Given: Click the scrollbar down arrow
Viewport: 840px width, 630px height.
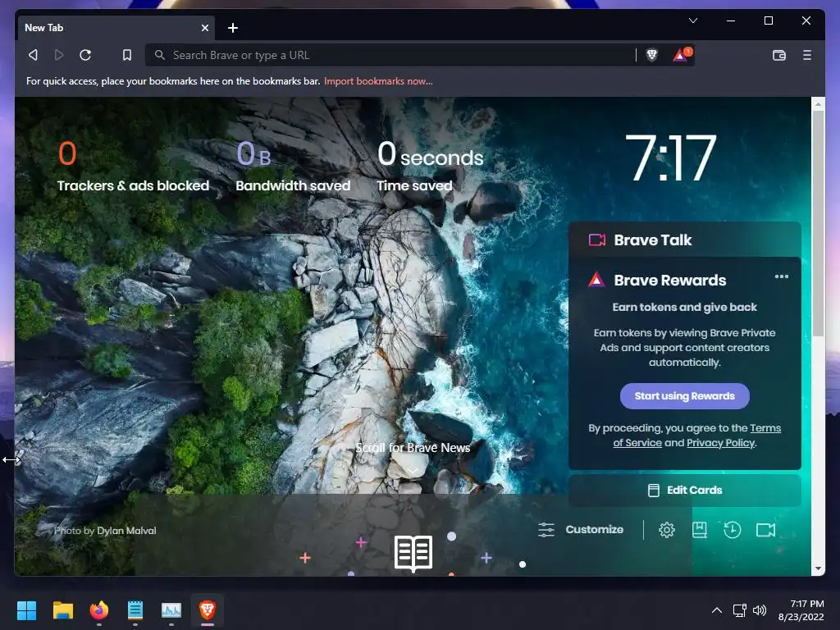Looking at the screenshot, I should [x=818, y=569].
